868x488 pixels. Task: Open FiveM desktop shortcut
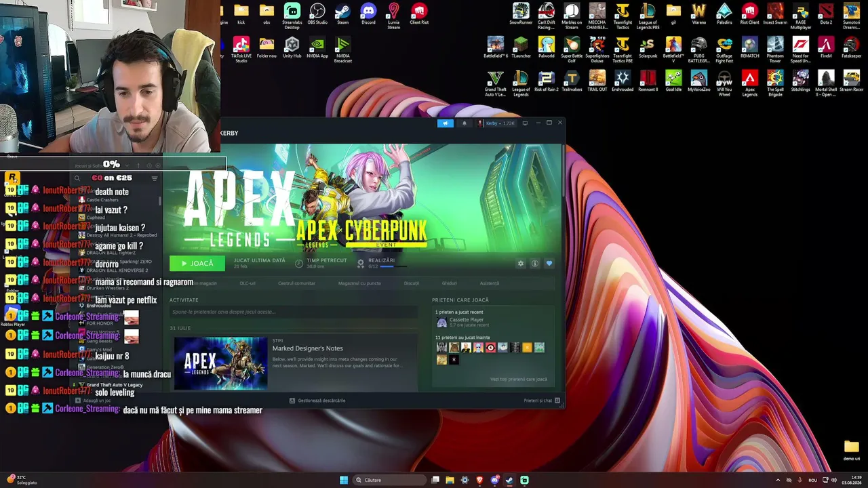point(826,48)
